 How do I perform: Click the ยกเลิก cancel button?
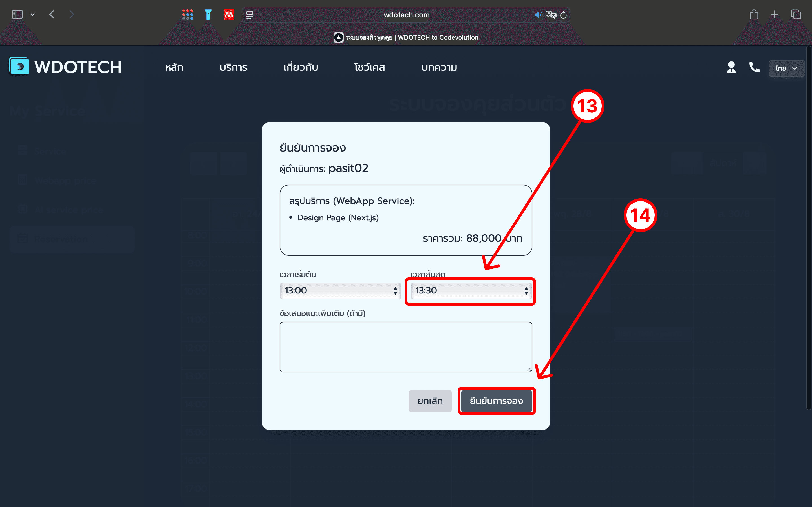(x=430, y=401)
